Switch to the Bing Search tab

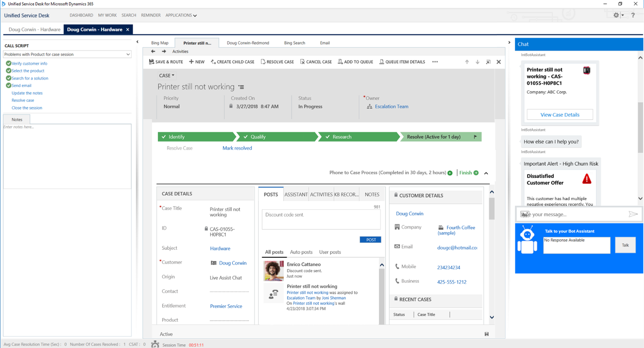point(295,43)
